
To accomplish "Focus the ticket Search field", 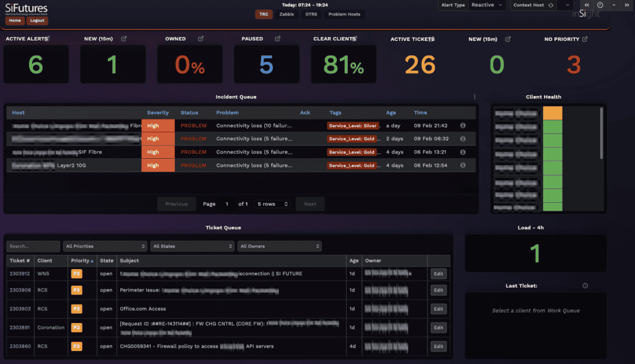I will (x=33, y=246).
